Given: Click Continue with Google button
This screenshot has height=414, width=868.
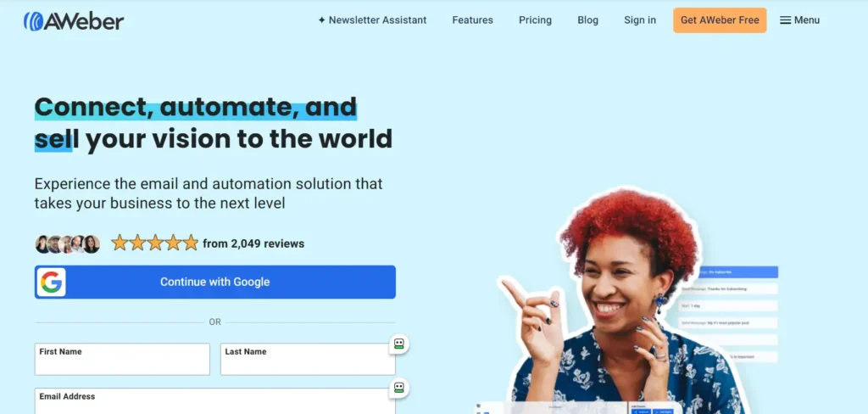Looking at the screenshot, I should point(214,283).
